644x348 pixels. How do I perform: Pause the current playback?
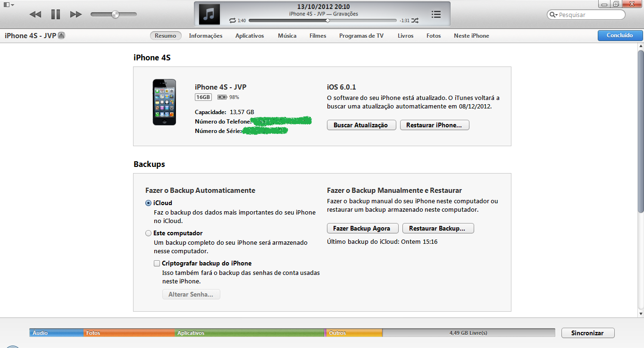pos(56,15)
